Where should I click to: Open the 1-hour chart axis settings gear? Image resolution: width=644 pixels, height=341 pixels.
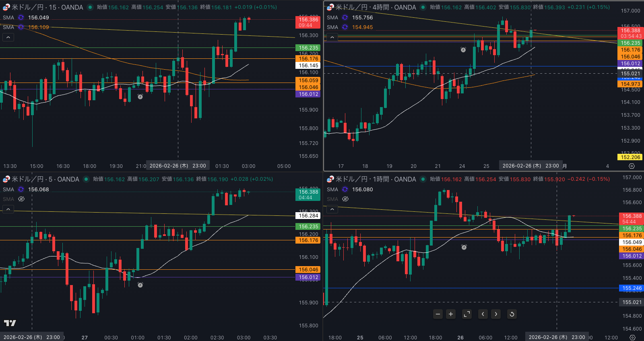(632, 337)
